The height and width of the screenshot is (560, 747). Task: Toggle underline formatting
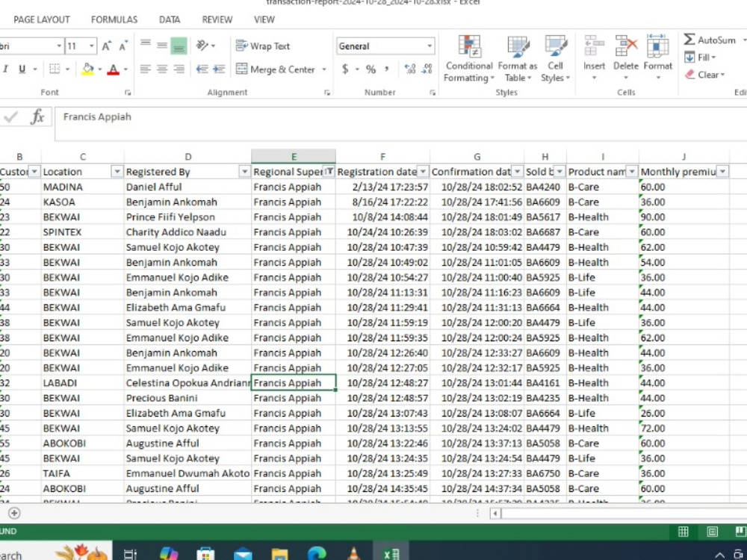pyautogui.click(x=22, y=69)
